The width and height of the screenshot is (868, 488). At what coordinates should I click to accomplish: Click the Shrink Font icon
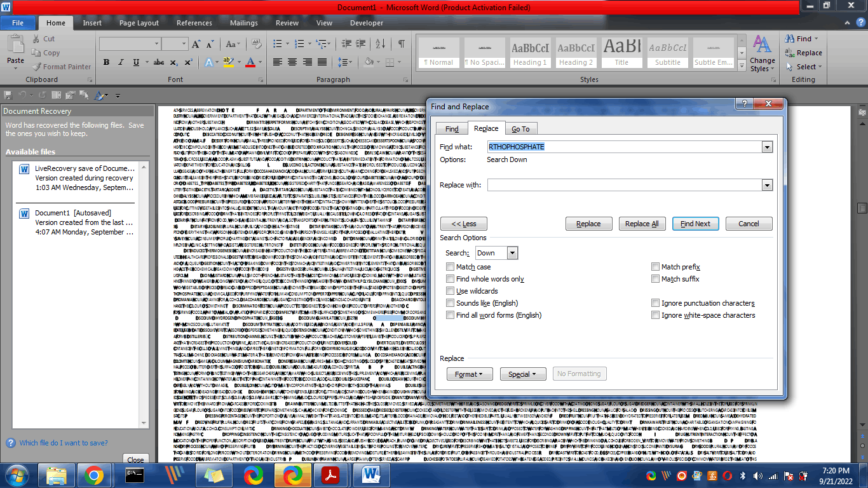pyautogui.click(x=210, y=44)
